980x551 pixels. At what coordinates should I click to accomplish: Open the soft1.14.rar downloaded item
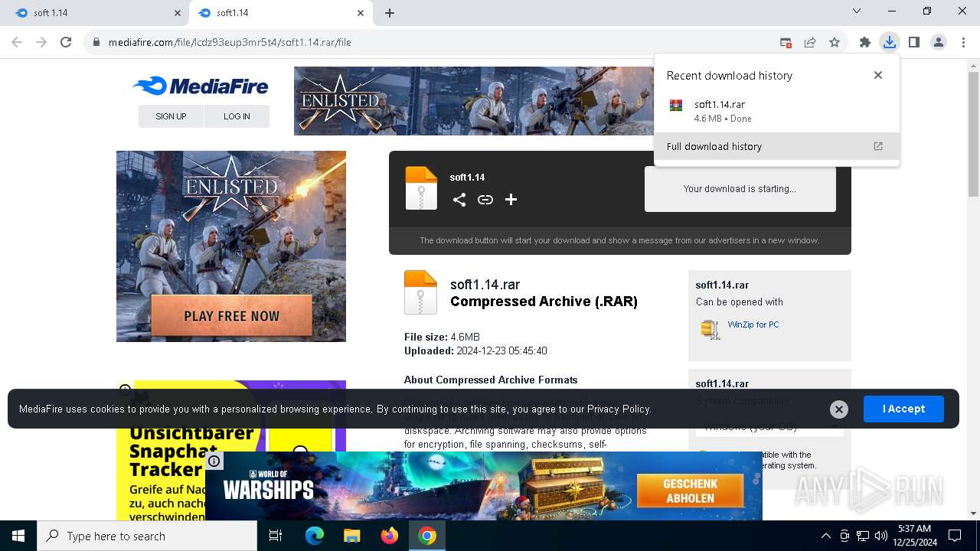pos(776,111)
